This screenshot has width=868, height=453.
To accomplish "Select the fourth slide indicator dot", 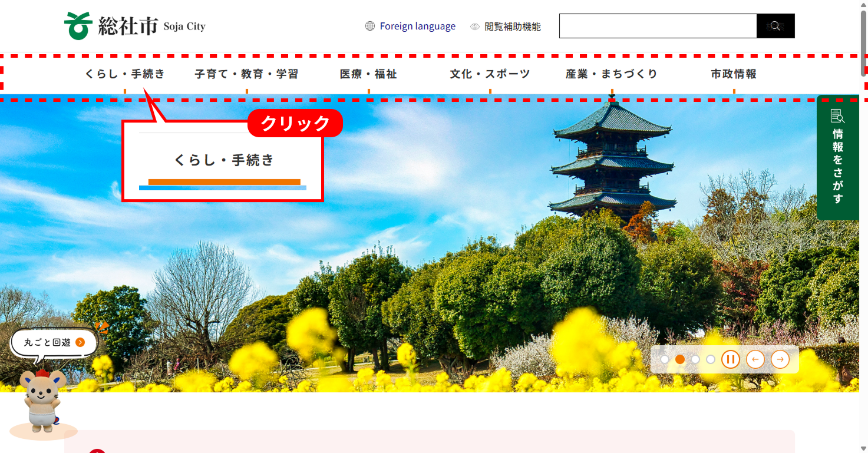I will [x=711, y=359].
